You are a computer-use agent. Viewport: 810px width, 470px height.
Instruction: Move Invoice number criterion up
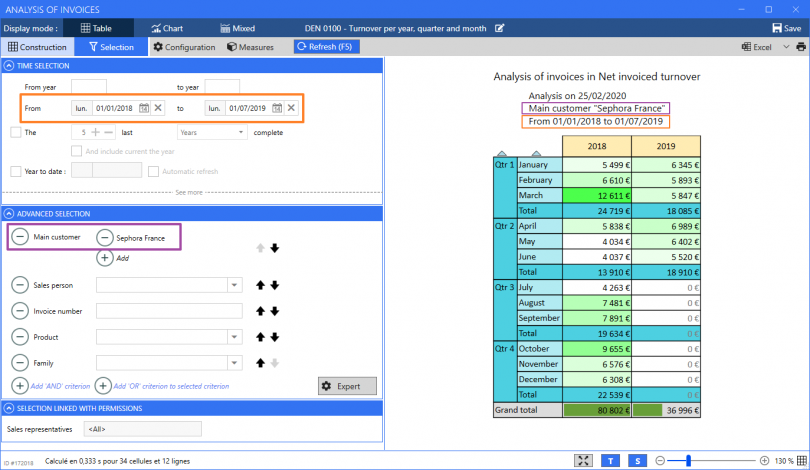(x=260, y=311)
